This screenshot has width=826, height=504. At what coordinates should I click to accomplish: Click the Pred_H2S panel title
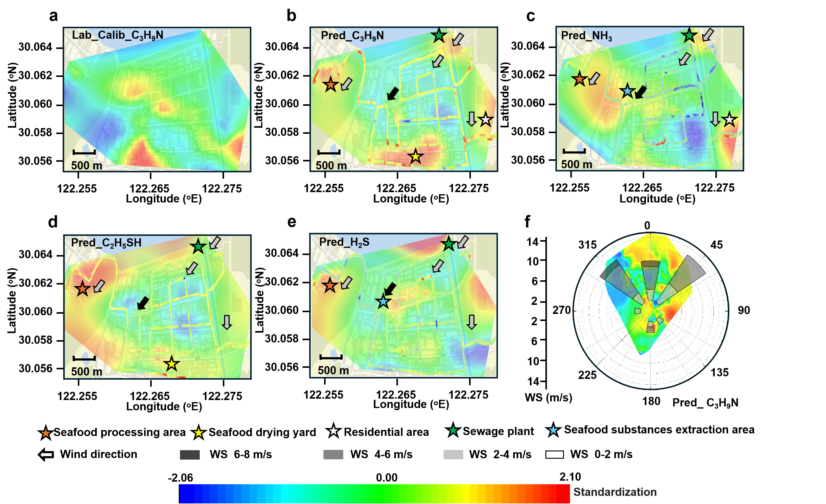click(x=344, y=242)
